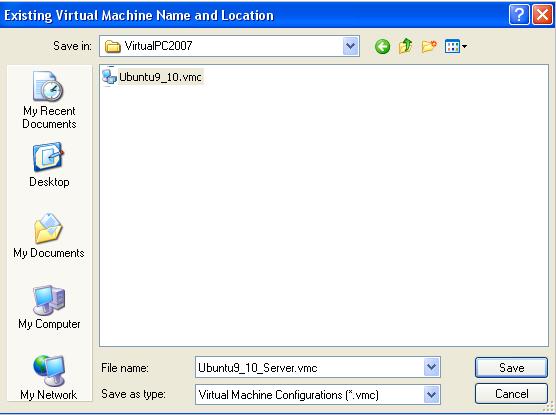Click the VirtualPC2007 folder name field
Image resolution: width=556 pixels, height=415 pixels.
pyautogui.click(x=222, y=46)
